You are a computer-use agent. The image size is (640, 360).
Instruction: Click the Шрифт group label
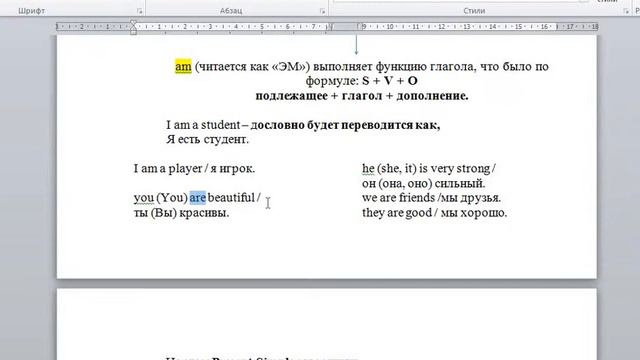pos(31,11)
